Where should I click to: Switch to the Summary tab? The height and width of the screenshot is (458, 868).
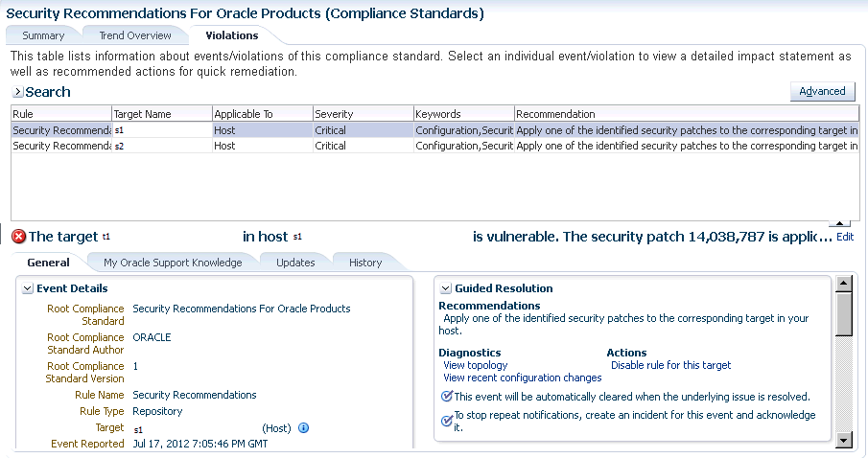coord(43,35)
